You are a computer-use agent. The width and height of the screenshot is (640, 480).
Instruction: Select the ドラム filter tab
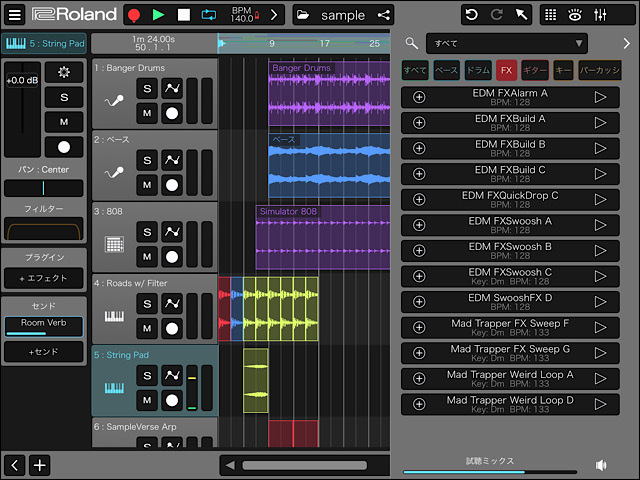coord(478,70)
